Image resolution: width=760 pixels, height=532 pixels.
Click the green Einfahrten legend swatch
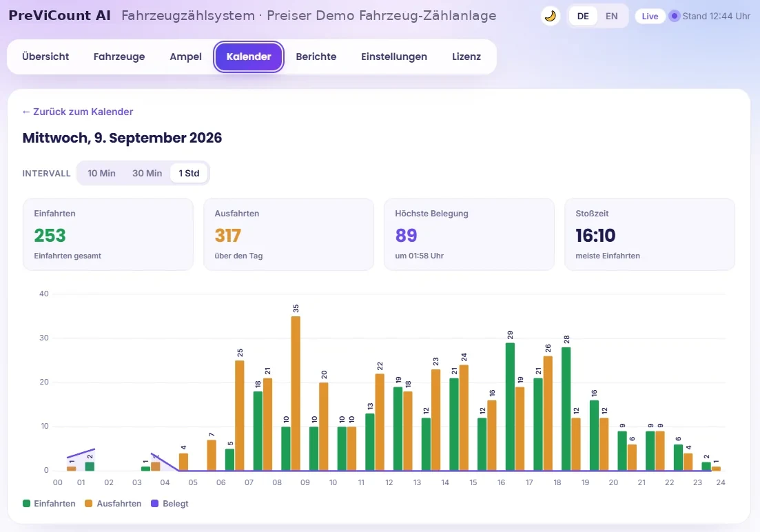click(27, 503)
